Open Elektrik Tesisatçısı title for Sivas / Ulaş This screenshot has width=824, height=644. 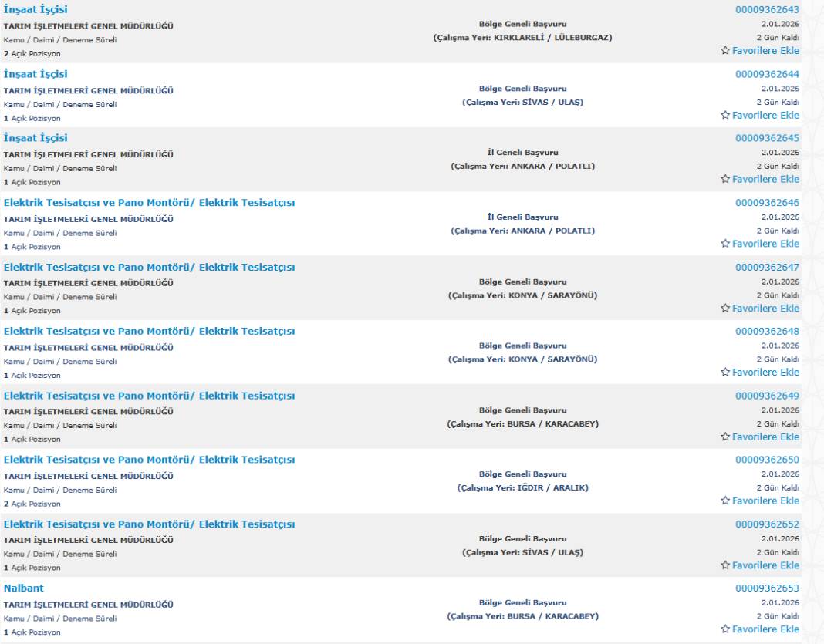click(149, 524)
